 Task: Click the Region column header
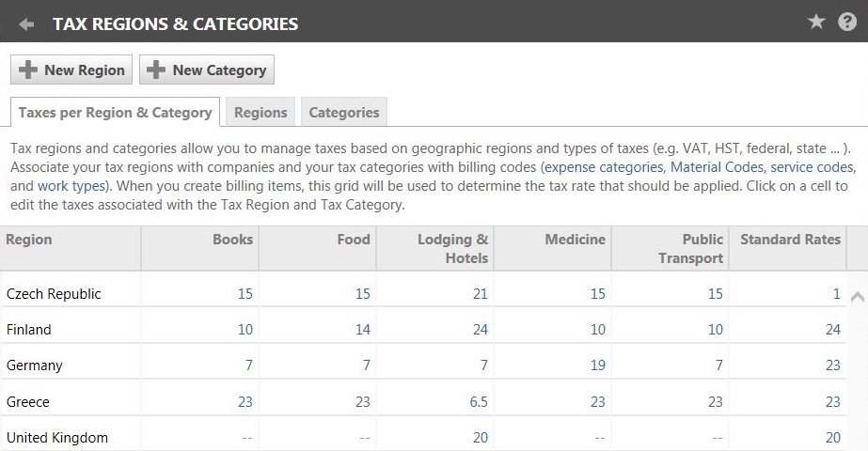click(x=29, y=240)
